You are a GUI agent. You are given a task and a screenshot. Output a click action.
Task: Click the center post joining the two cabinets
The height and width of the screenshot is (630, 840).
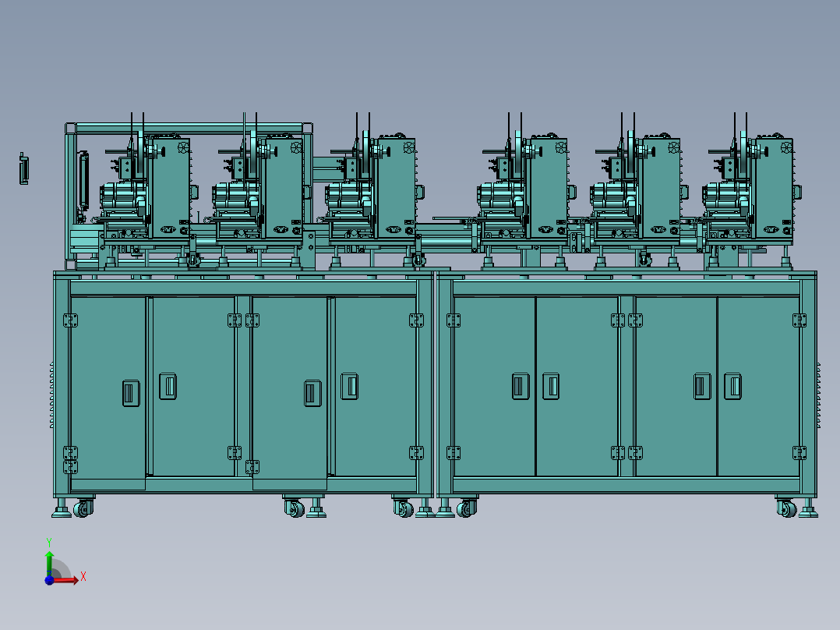[x=435, y=386]
